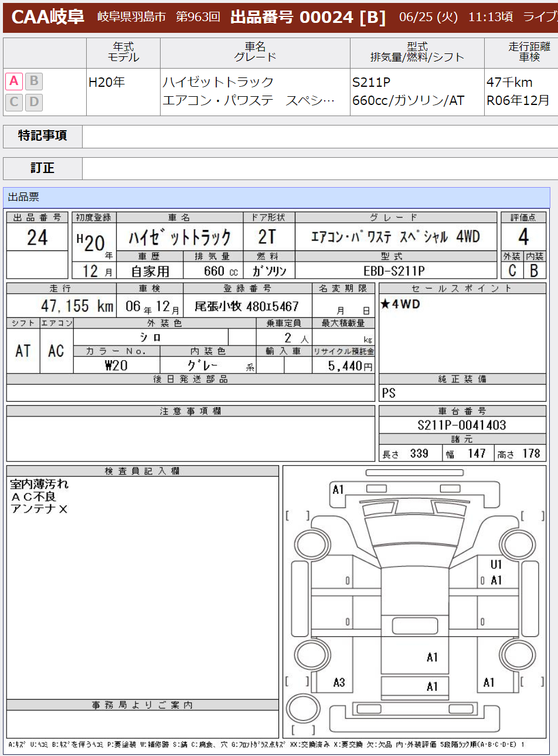558x756 pixels.
Task: Select the D image button
Action: pos(34,102)
